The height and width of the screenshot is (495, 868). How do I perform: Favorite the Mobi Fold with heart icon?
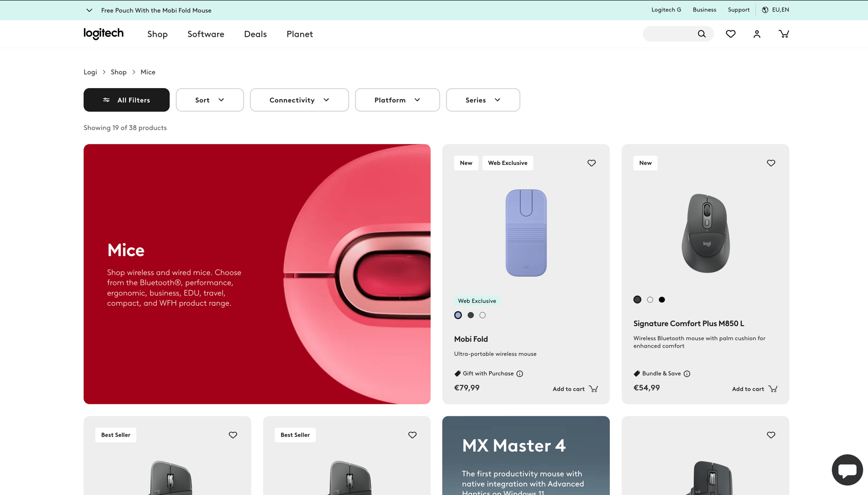pyautogui.click(x=592, y=163)
